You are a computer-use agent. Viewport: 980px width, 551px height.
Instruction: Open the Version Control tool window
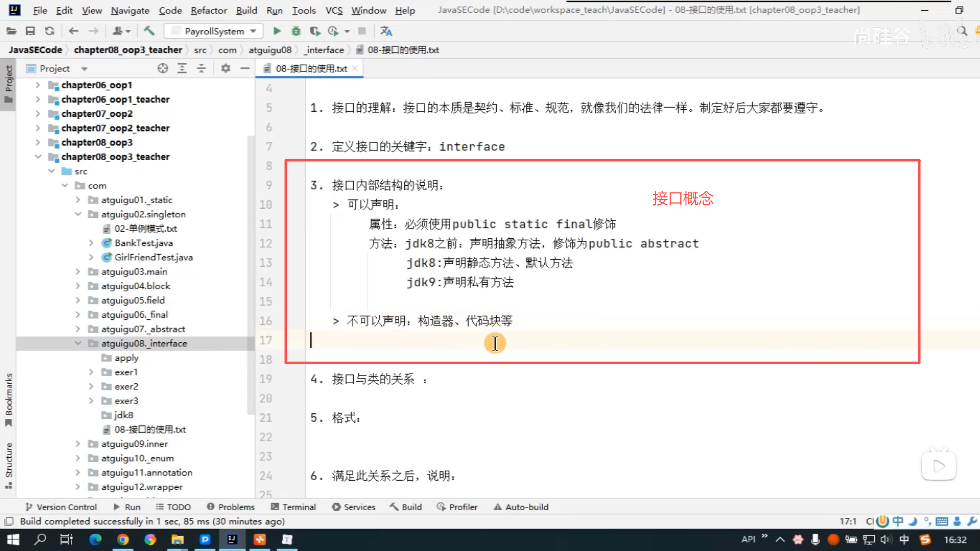(x=61, y=507)
